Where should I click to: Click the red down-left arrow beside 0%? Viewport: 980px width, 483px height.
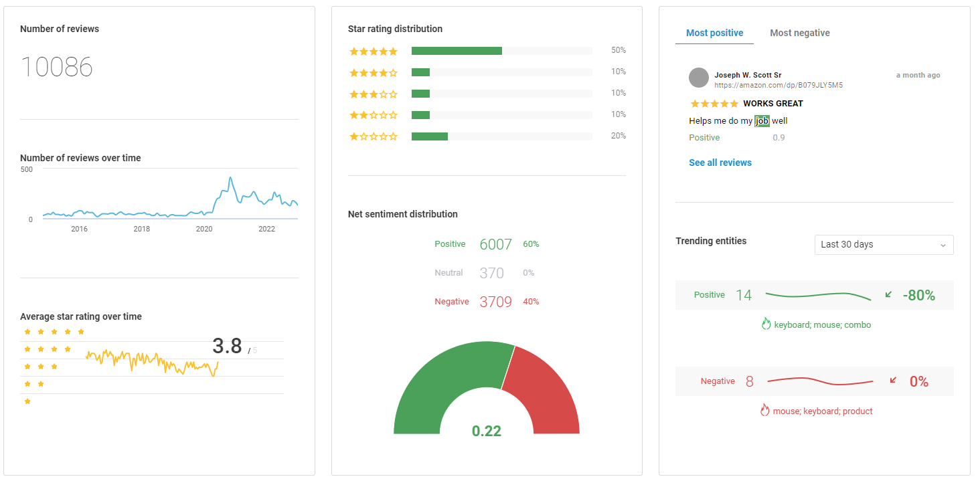(893, 381)
